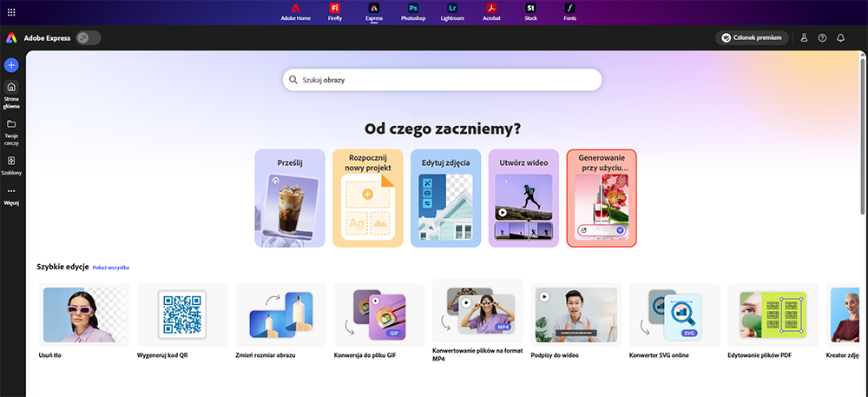This screenshot has width=868, height=397.
Task: Open the apps grid launcher icon
Action: click(11, 12)
